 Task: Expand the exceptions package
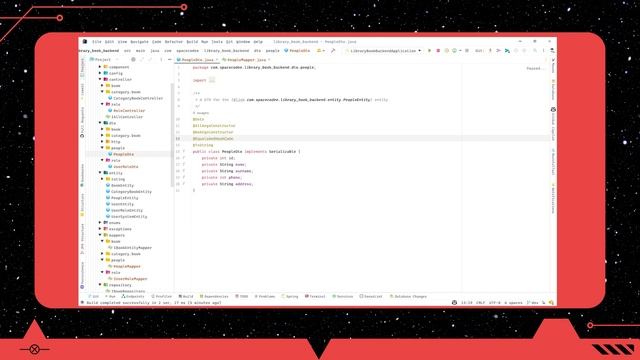100,229
